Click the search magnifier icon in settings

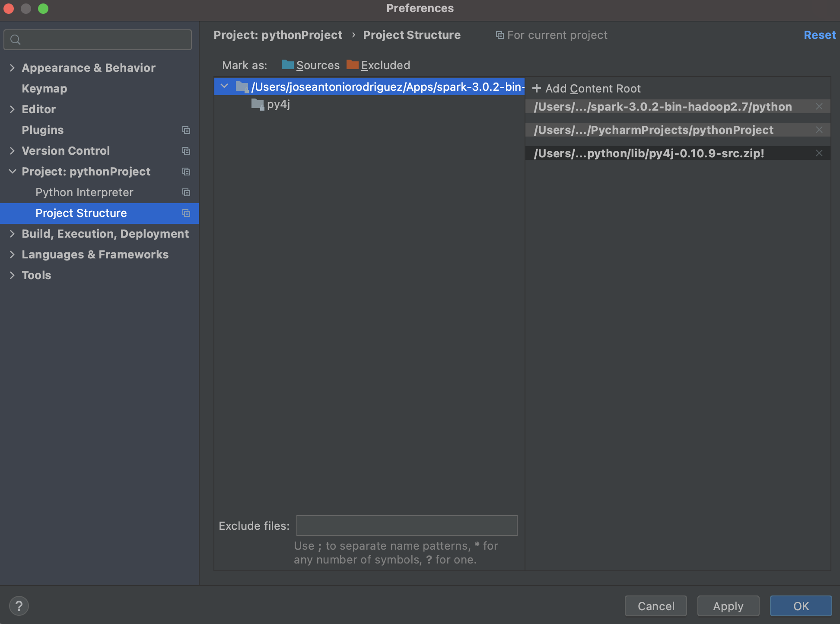pos(16,40)
